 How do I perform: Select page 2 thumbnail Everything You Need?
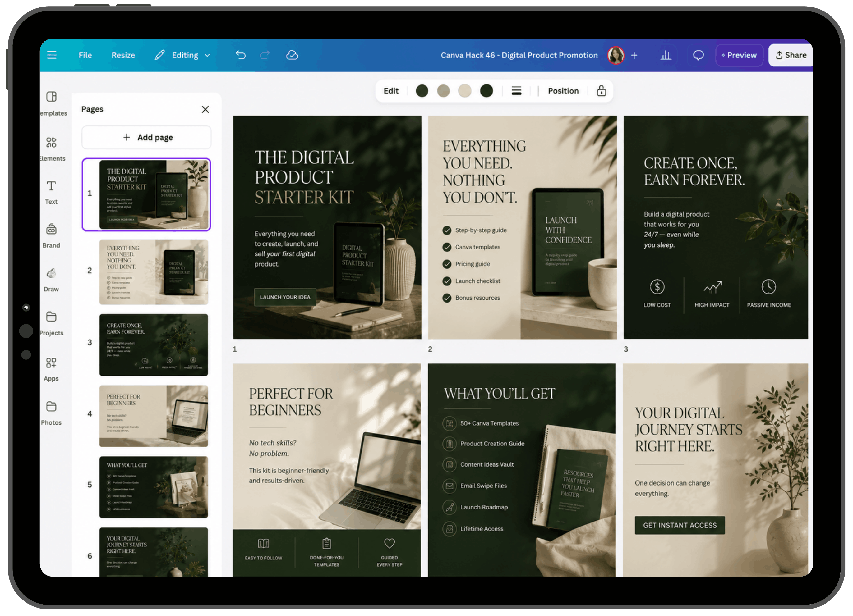point(154,272)
